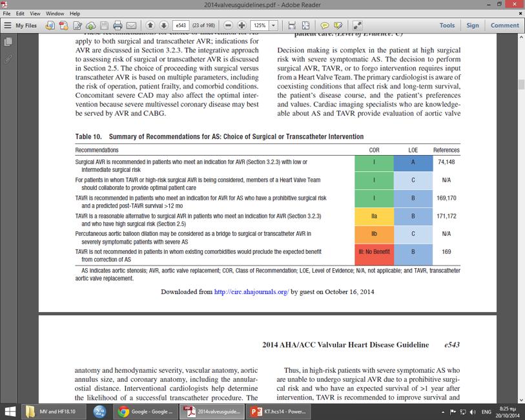The image size is (525, 420).
Task: Open the My Files menu
Action: (x=20, y=25)
